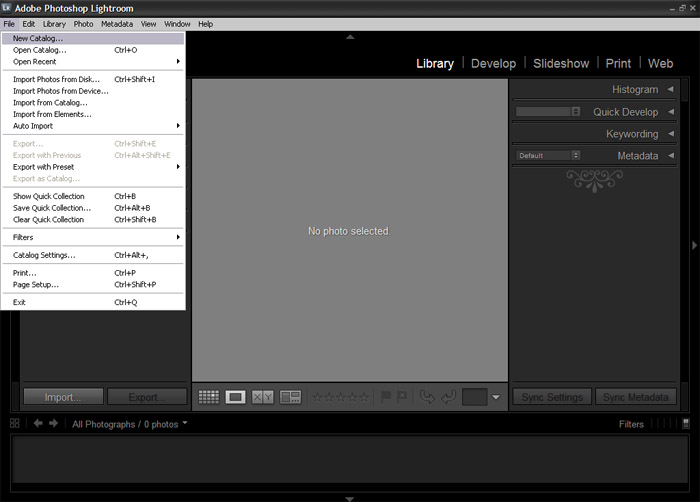Image resolution: width=700 pixels, height=502 pixels.
Task: Switch to Grid view
Action: coord(209,397)
